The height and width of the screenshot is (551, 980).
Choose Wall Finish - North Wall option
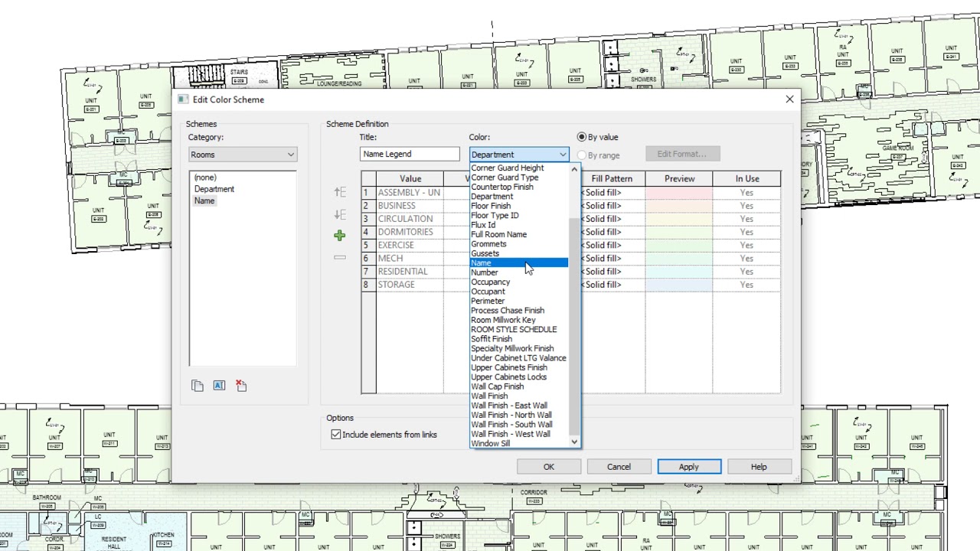point(519,415)
